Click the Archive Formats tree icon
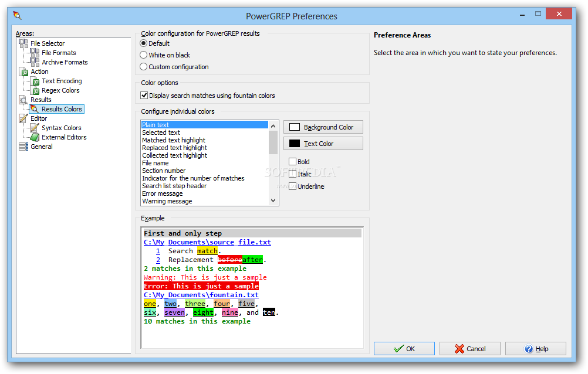The height and width of the screenshot is (374, 588). 35,62
